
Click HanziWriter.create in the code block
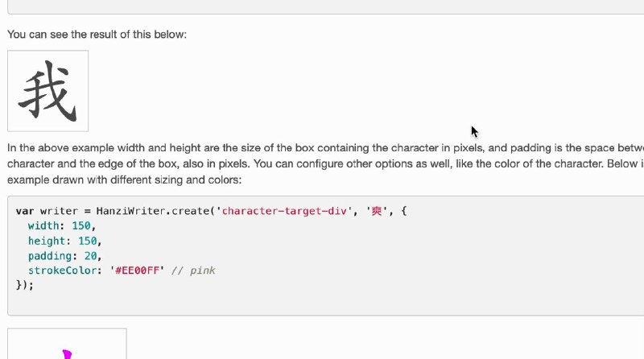coord(152,211)
